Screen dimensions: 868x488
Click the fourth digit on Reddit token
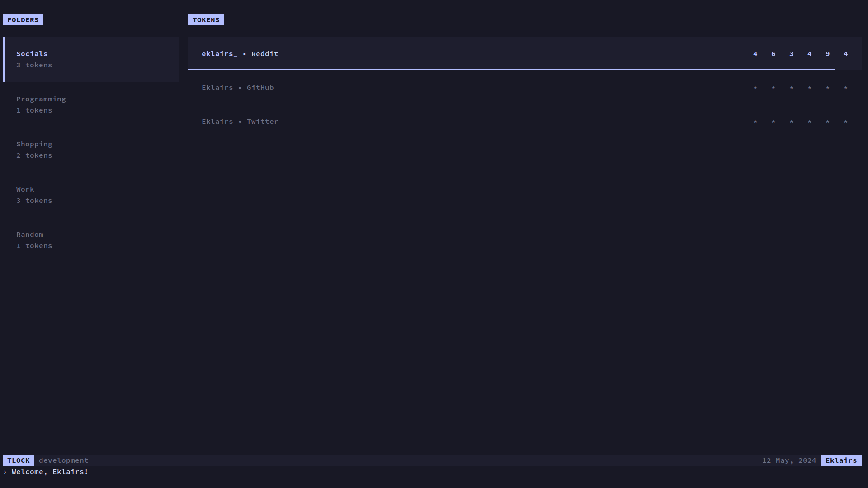tap(810, 54)
